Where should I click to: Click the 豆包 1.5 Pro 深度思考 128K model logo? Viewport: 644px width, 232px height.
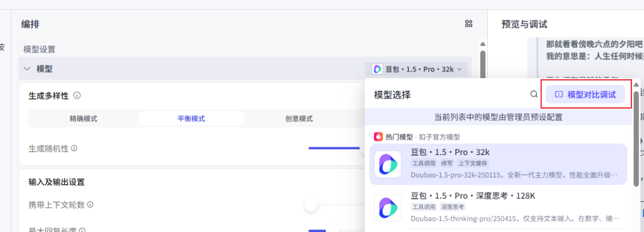388,208
